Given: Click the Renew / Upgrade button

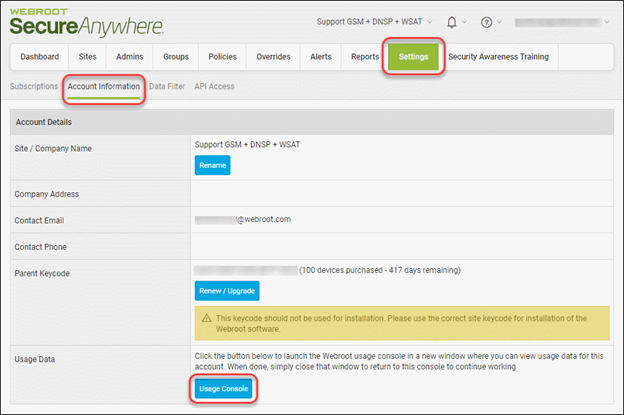Looking at the screenshot, I should [227, 291].
